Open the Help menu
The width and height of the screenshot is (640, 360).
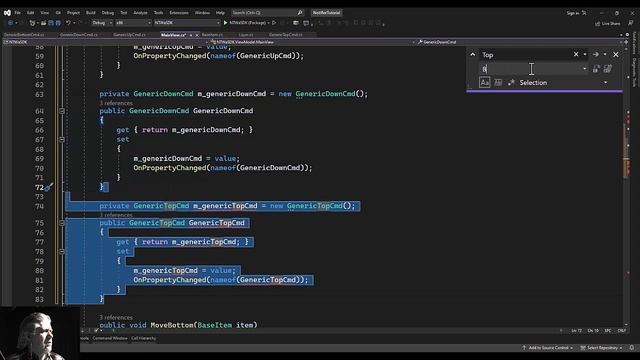220,13
